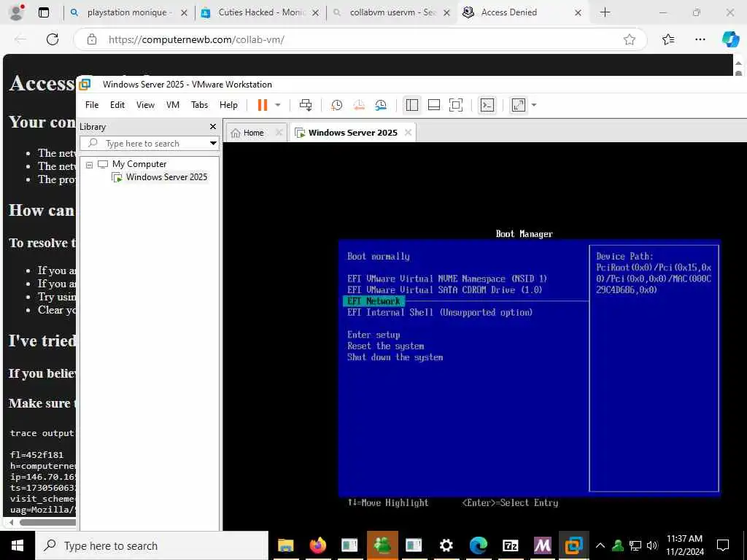Screen dimensions: 747x560
Task: Select Windows Server 2025 in library tree
Action: tap(166, 177)
